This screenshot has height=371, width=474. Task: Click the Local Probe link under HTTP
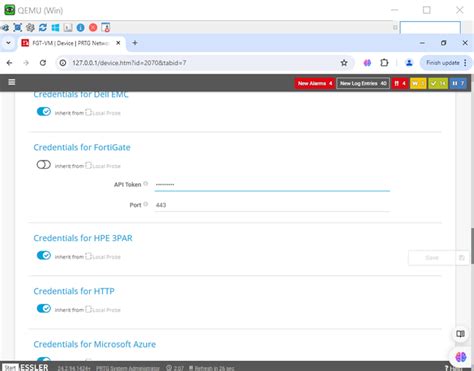(x=106, y=310)
